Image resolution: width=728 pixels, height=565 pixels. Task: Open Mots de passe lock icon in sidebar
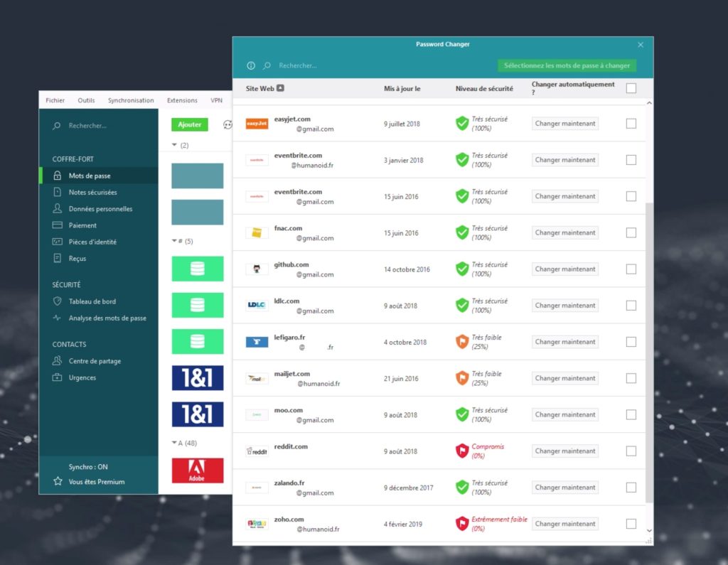[57, 176]
